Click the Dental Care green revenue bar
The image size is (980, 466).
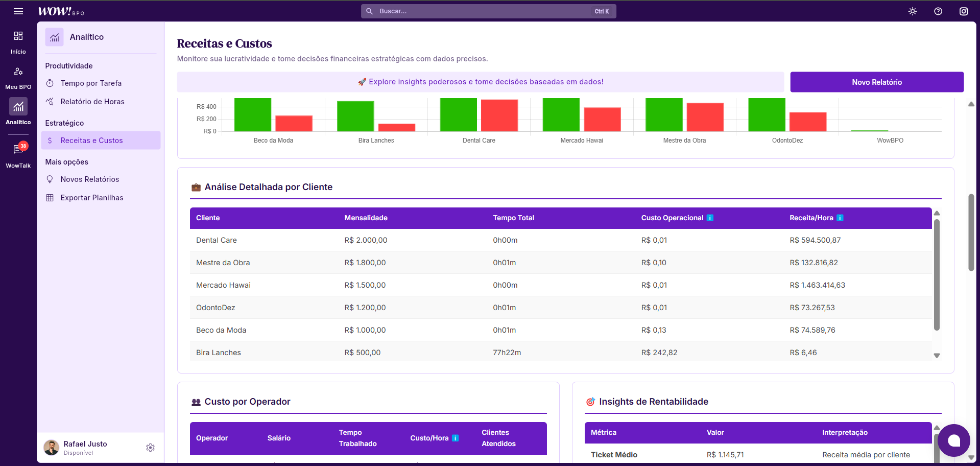tap(458, 115)
